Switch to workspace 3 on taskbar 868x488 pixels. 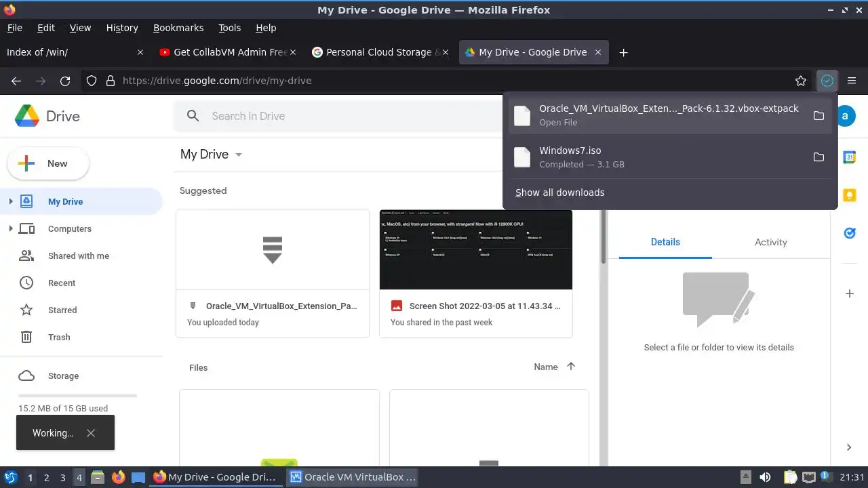[62, 477]
